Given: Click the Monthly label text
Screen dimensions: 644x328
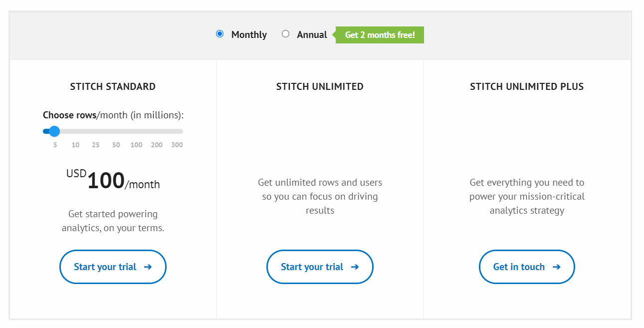Looking at the screenshot, I should (249, 34).
